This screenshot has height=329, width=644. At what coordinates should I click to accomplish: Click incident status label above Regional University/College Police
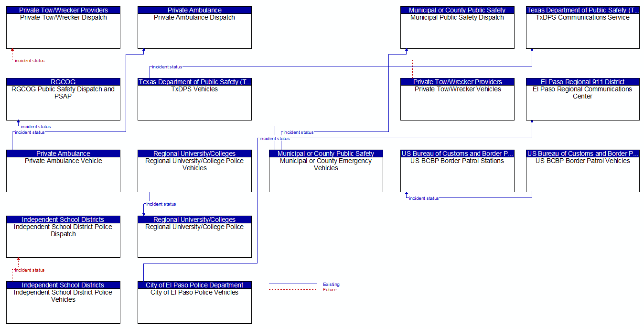(161, 204)
